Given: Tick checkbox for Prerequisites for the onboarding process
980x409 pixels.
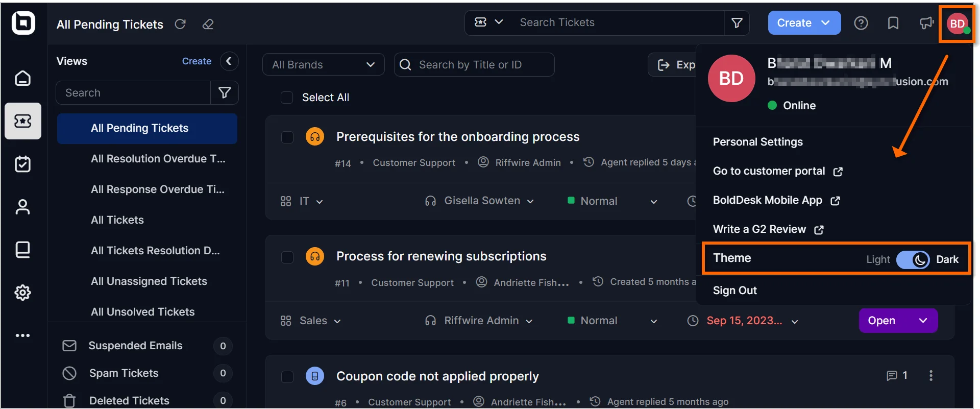Looking at the screenshot, I should pyautogui.click(x=287, y=137).
